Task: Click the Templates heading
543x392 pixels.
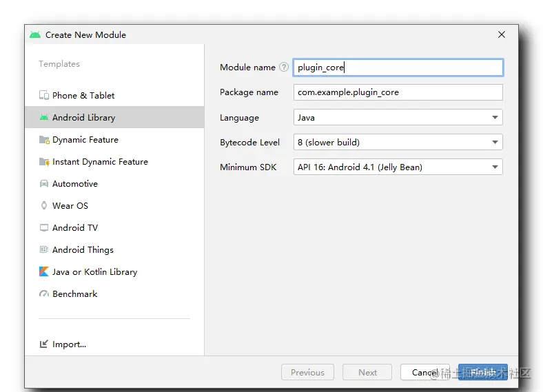Action: pos(59,64)
